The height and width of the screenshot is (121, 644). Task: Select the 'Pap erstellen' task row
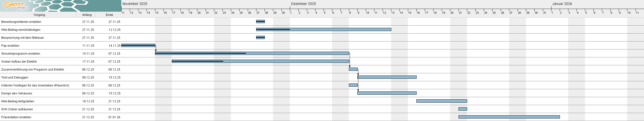(10, 46)
